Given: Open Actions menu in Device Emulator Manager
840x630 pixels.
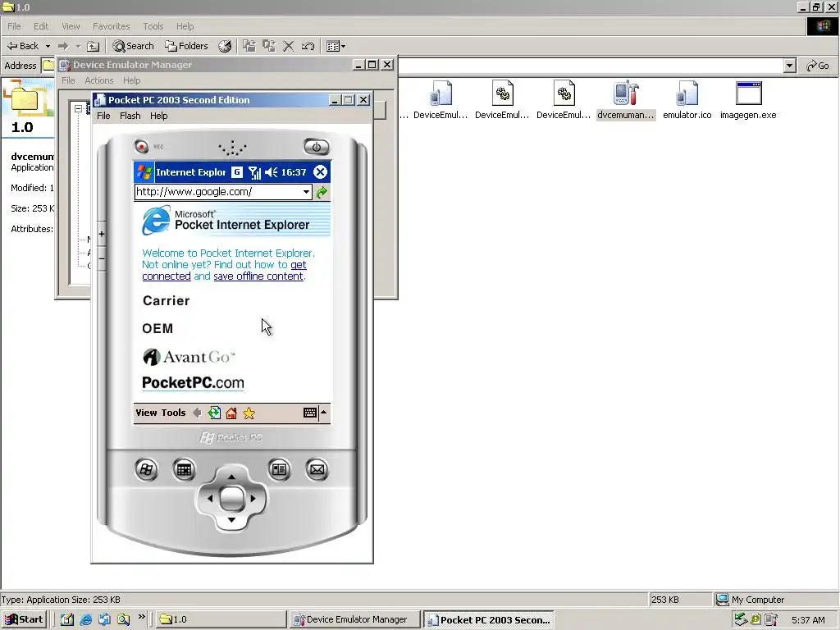Looking at the screenshot, I should point(99,80).
